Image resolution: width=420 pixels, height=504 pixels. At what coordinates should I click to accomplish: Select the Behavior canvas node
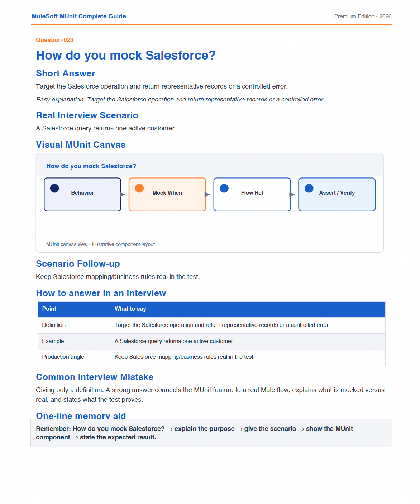[82, 195]
